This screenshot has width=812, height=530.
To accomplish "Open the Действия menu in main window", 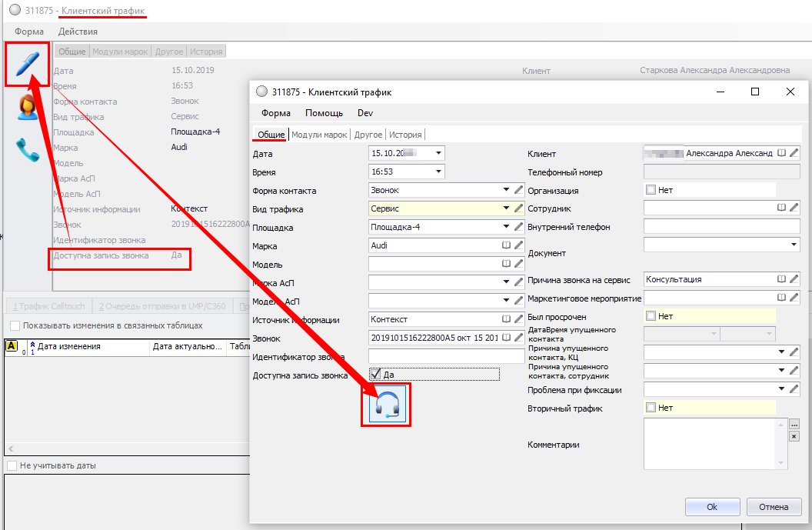I will [78, 32].
